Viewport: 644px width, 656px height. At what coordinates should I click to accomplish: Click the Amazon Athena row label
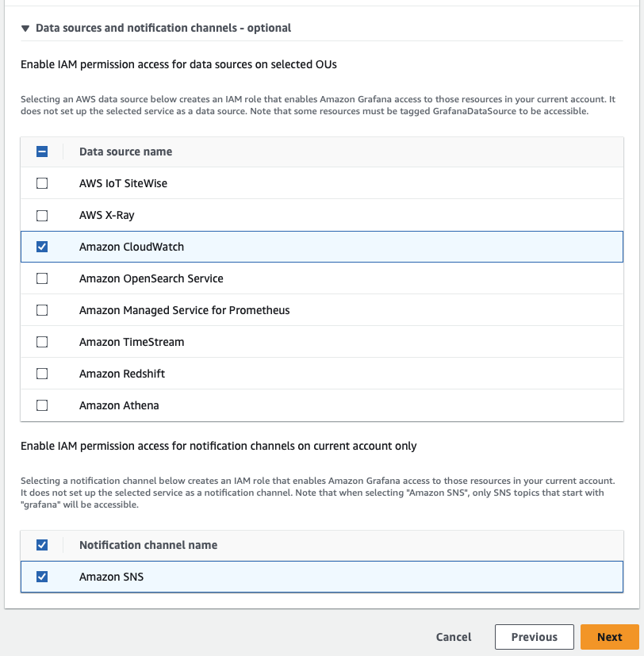(119, 405)
